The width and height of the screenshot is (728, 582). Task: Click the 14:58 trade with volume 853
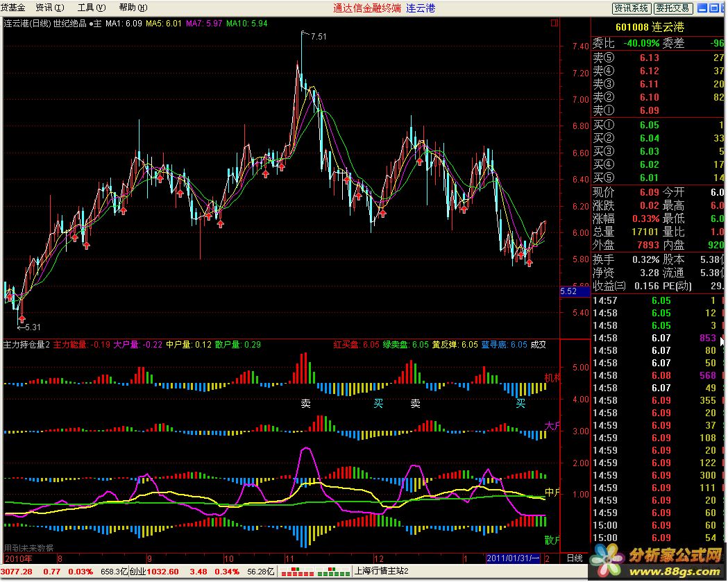pos(659,339)
